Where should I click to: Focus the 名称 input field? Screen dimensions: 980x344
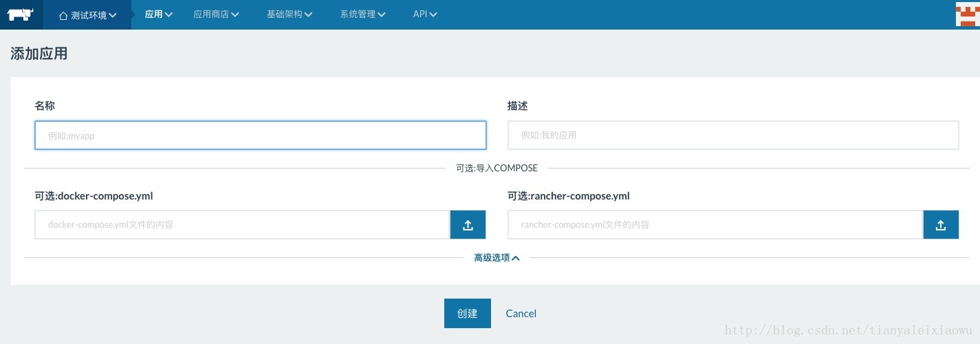click(x=261, y=136)
